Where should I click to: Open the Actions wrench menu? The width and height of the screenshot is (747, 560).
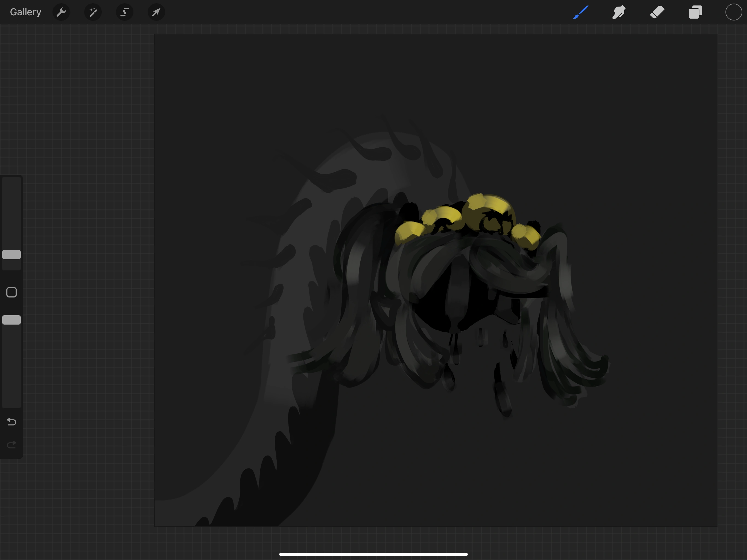[61, 12]
